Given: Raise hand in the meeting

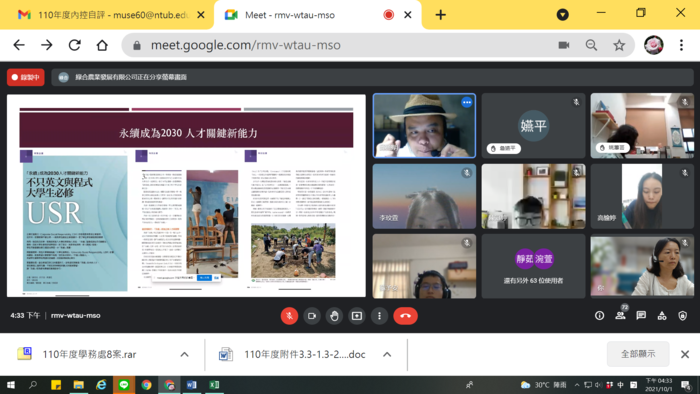Looking at the screenshot, I should (x=334, y=316).
